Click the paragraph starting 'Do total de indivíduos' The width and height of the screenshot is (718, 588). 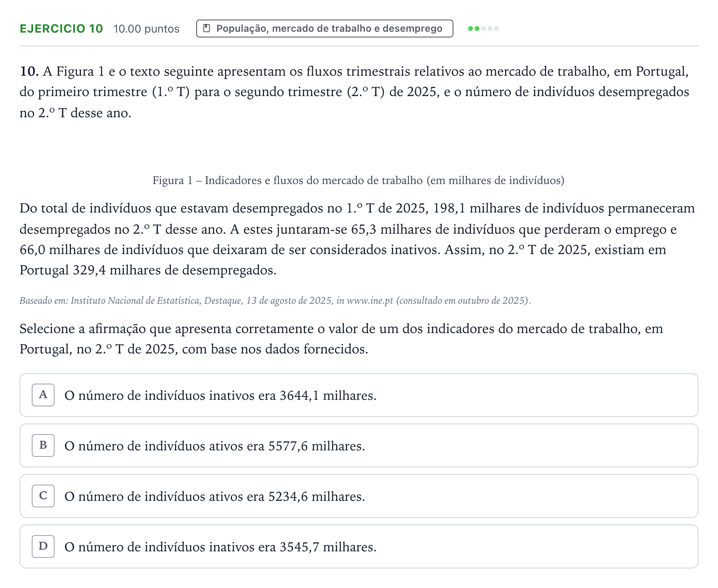click(357, 239)
